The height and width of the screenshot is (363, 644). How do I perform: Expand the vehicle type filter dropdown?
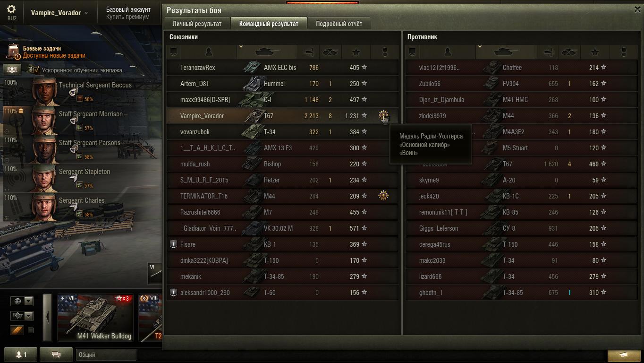23,315
